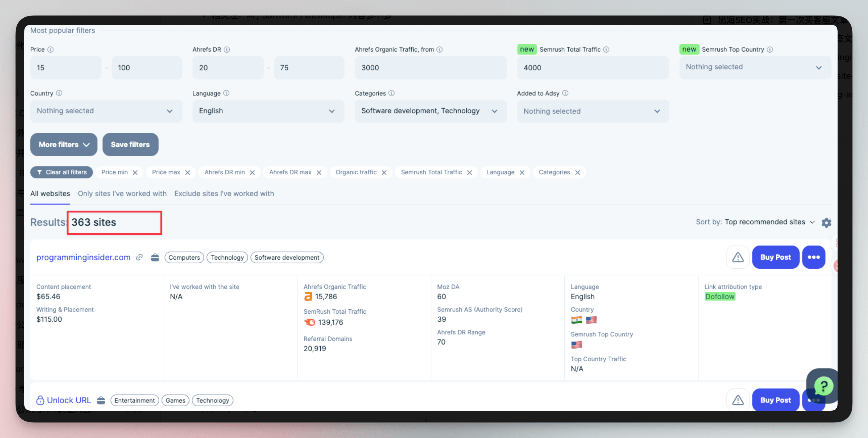Click Buy Post in Unlock URL row
Image resolution: width=868 pixels, height=438 pixels.
point(776,400)
